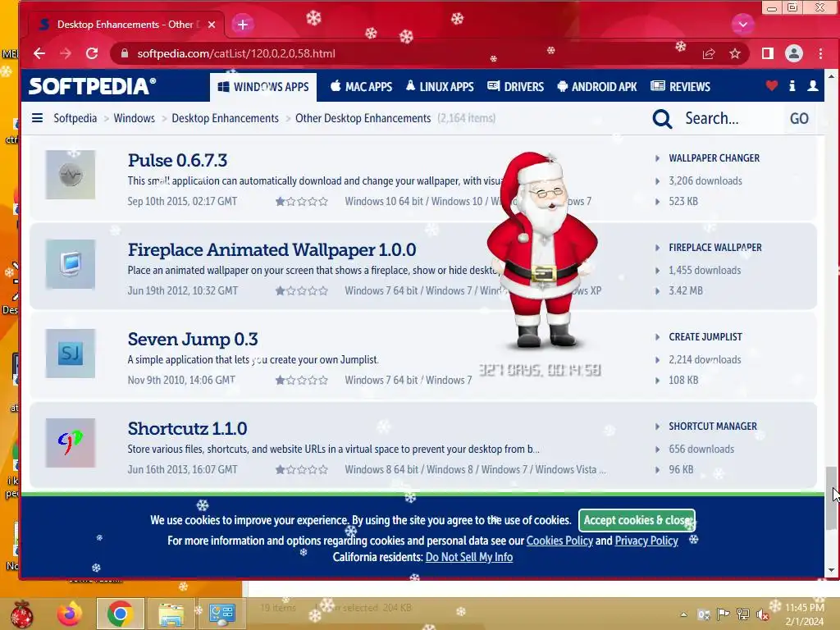Click the Seven Jump SJ thumbnail
The width and height of the screenshot is (840, 630).
[x=71, y=354]
